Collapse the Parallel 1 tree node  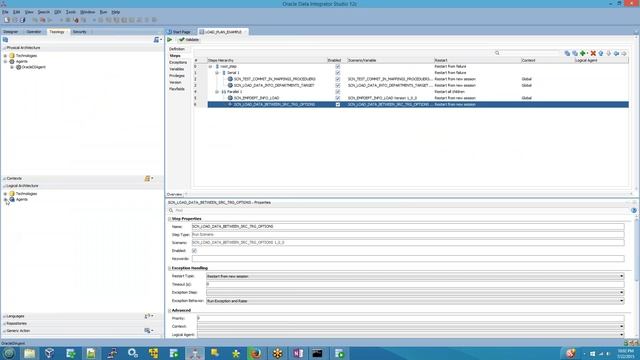pyautogui.click(x=217, y=92)
